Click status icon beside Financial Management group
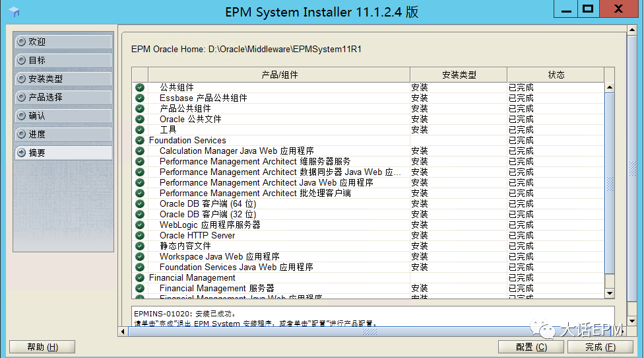This screenshot has width=644, height=358. pyautogui.click(x=140, y=278)
